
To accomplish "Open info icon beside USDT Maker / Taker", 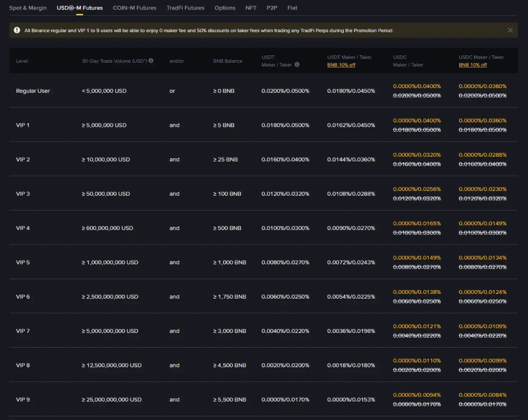I will pos(297,64).
